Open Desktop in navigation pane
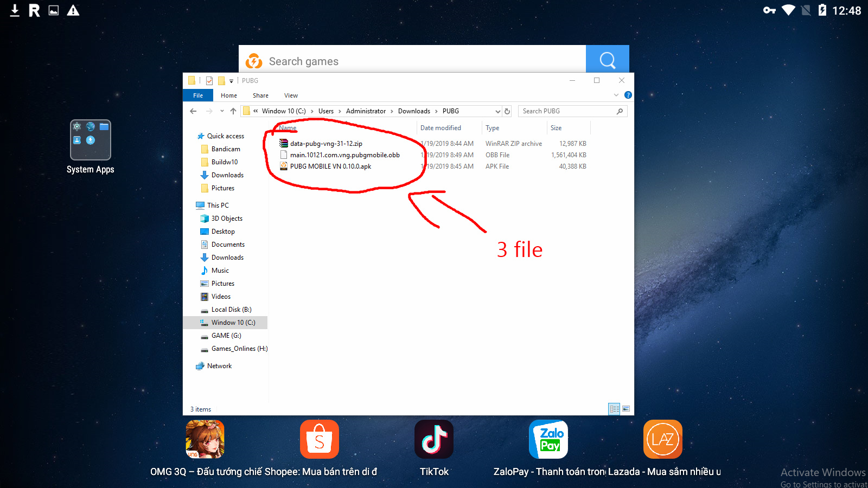The image size is (868, 488). point(223,232)
